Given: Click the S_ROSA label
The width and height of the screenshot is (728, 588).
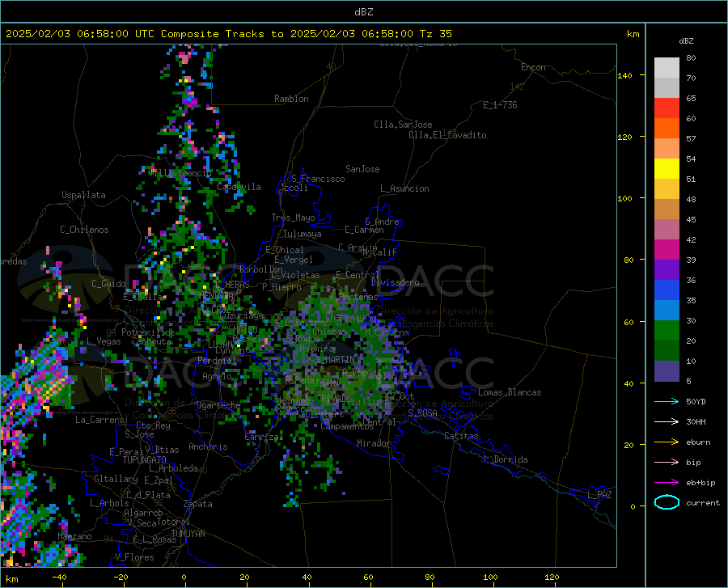Looking at the screenshot, I should point(422,412).
